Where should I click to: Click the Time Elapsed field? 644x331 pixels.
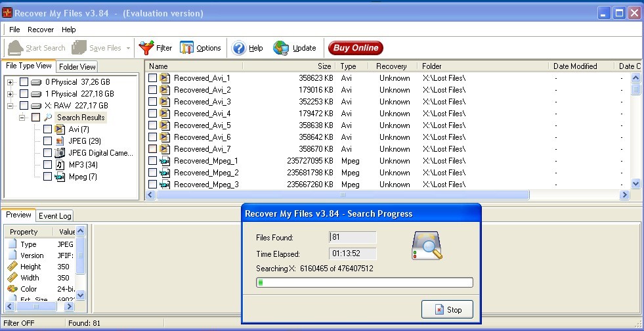pyautogui.click(x=353, y=254)
